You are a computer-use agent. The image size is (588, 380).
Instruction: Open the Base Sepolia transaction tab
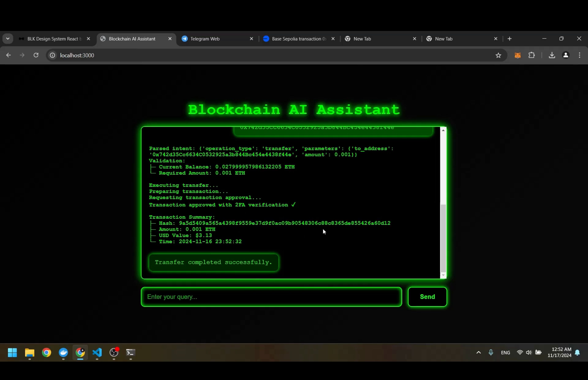tap(299, 39)
